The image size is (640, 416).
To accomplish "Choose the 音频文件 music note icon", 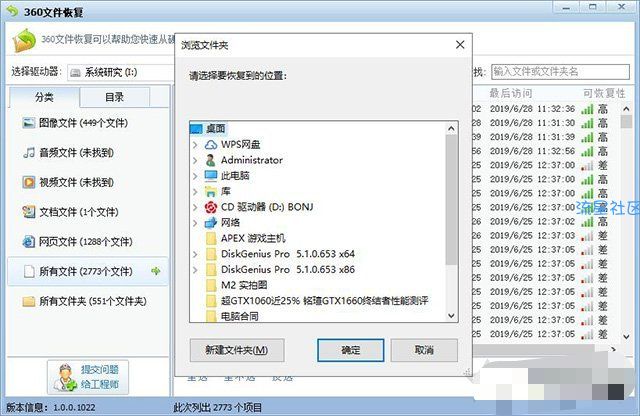I will point(29,153).
